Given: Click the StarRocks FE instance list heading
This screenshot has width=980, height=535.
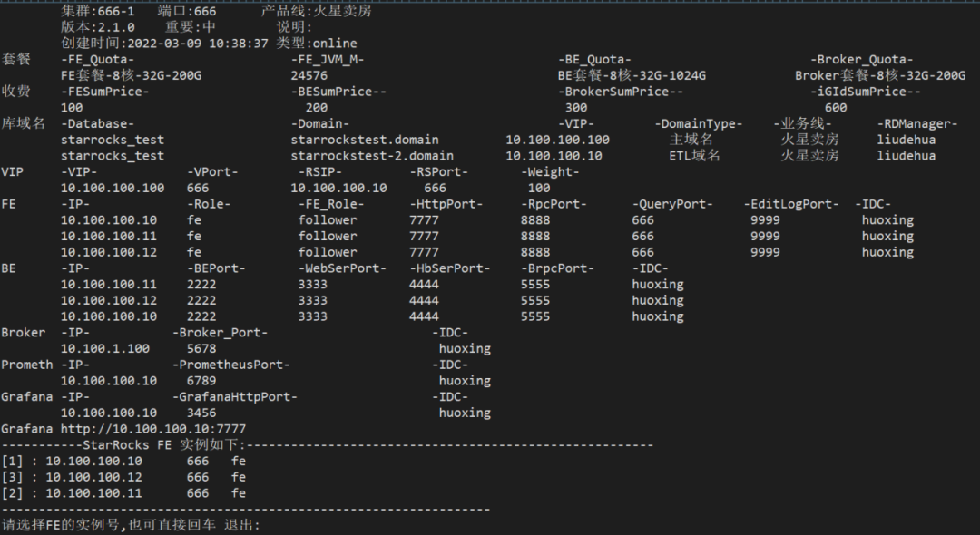Looking at the screenshot, I should 163,445.
